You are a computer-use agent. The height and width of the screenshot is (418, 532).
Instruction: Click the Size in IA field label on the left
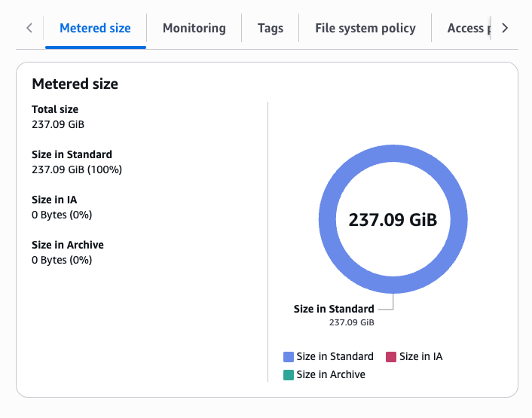tap(54, 200)
